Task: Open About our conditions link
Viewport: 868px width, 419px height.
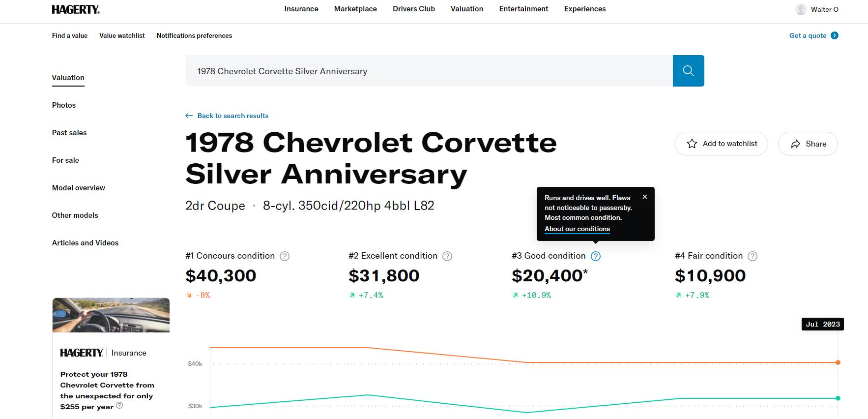Action: point(577,229)
